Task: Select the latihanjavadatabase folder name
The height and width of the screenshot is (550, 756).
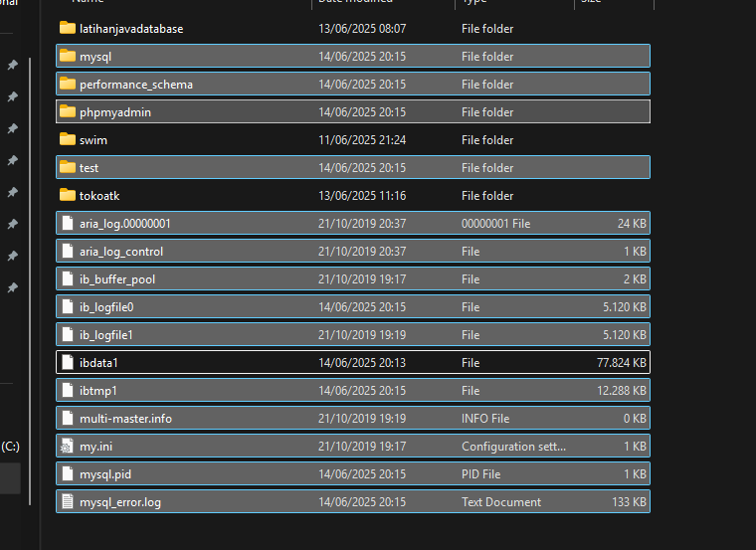Action: click(x=131, y=29)
